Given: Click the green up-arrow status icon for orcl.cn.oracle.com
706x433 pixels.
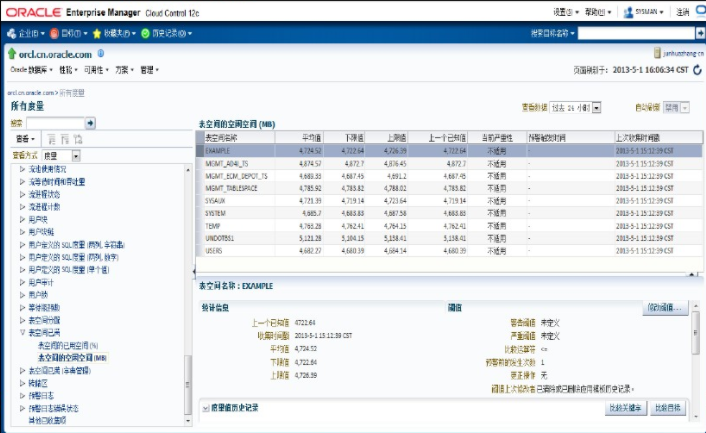Looking at the screenshot, I should (x=12, y=54).
